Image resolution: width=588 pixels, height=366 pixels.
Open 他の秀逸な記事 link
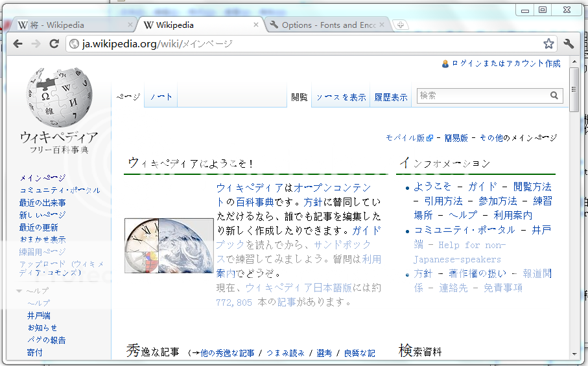click(228, 353)
